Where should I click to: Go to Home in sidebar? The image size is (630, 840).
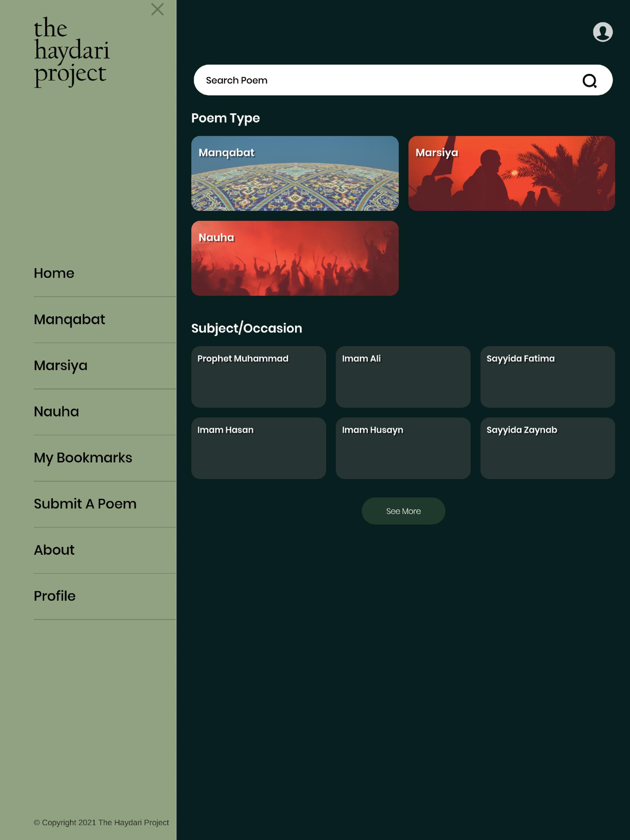point(54,273)
